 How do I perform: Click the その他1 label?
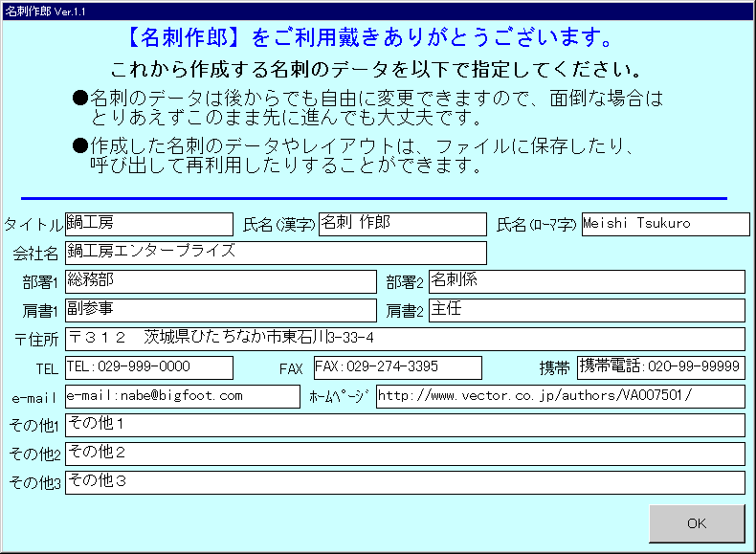pyautogui.click(x=34, y=426)
